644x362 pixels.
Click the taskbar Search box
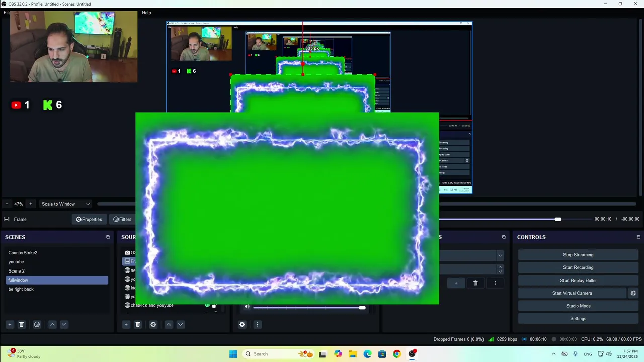pyautogui.click(x=279, y=354)
